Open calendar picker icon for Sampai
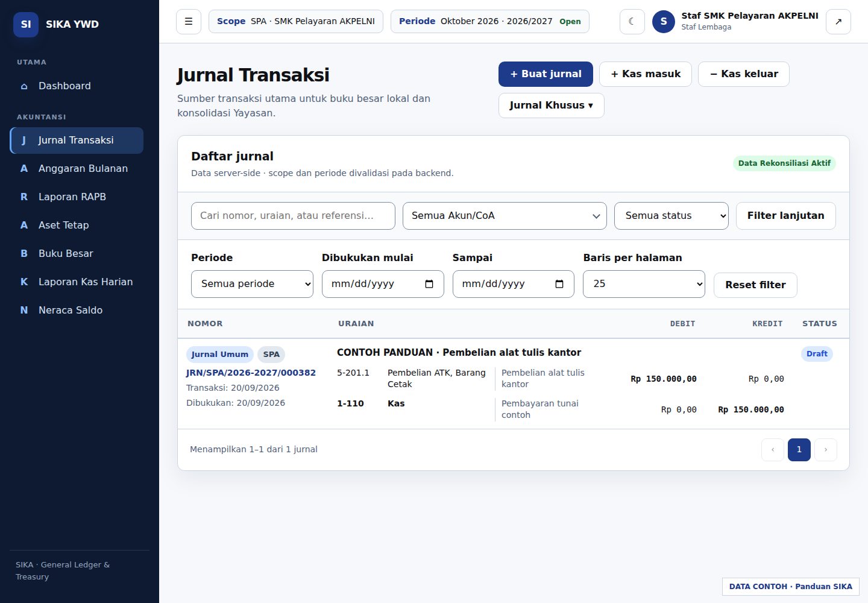The image size is (868, 603). click(x=559, y=284)
